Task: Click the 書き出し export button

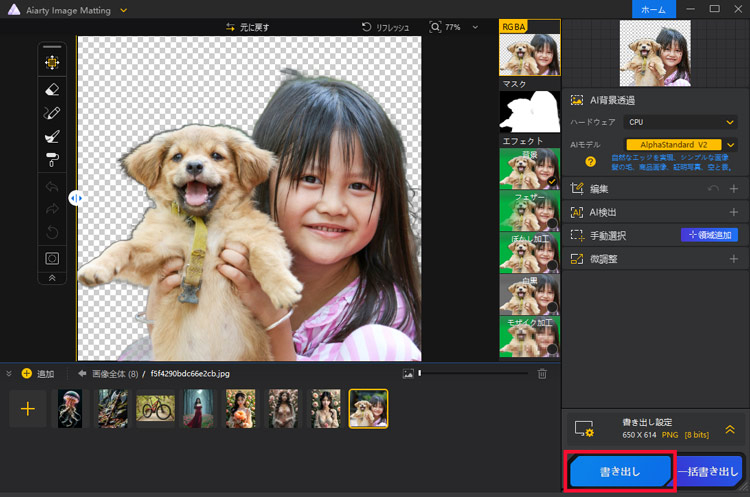Action: click(x=621, y=472)
